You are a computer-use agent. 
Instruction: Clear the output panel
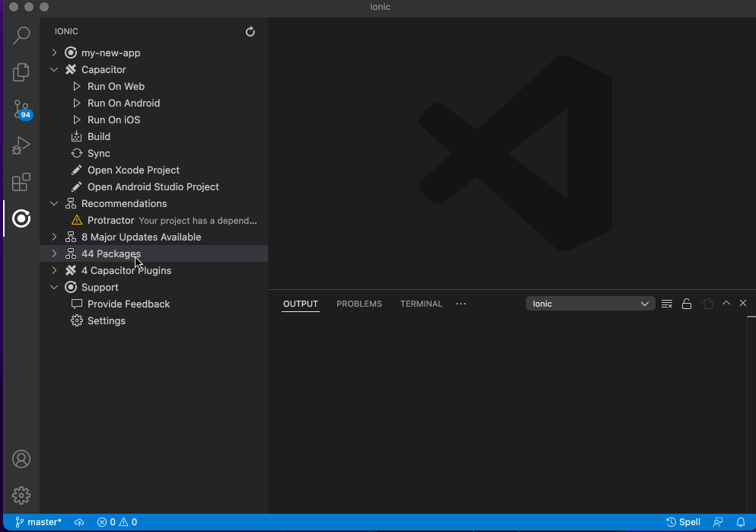(667, 304)
